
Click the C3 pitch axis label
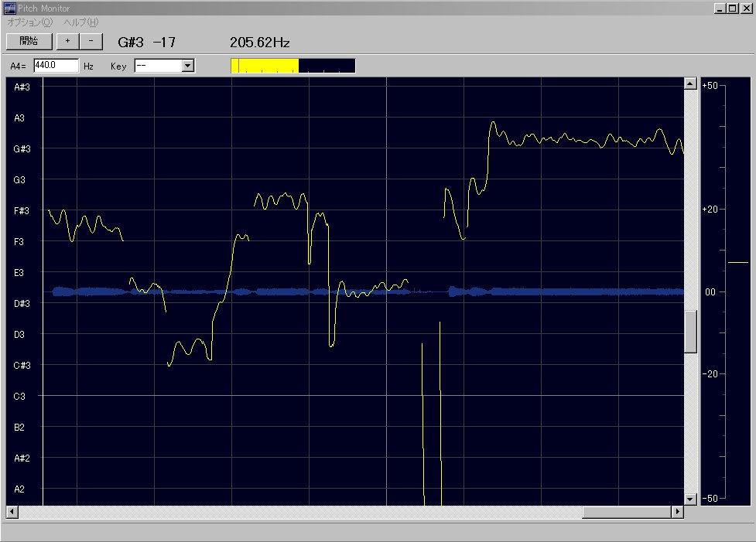coord(19,396)
